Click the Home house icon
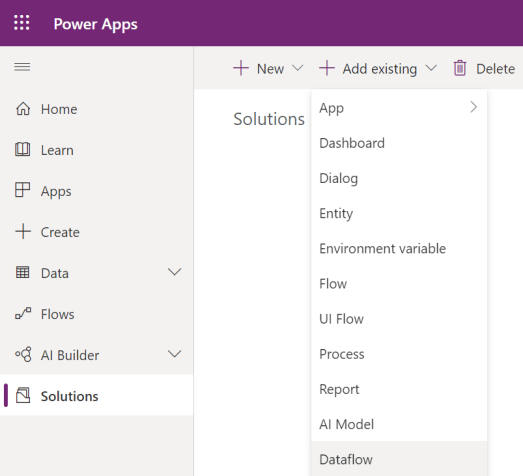Viewport: 523px width, 476px height. (x=23, y=109)
